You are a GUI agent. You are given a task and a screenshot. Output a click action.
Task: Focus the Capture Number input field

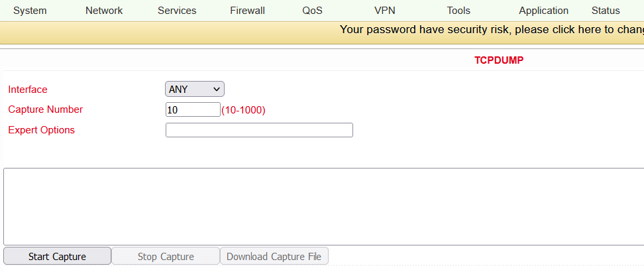click(193, 109)
